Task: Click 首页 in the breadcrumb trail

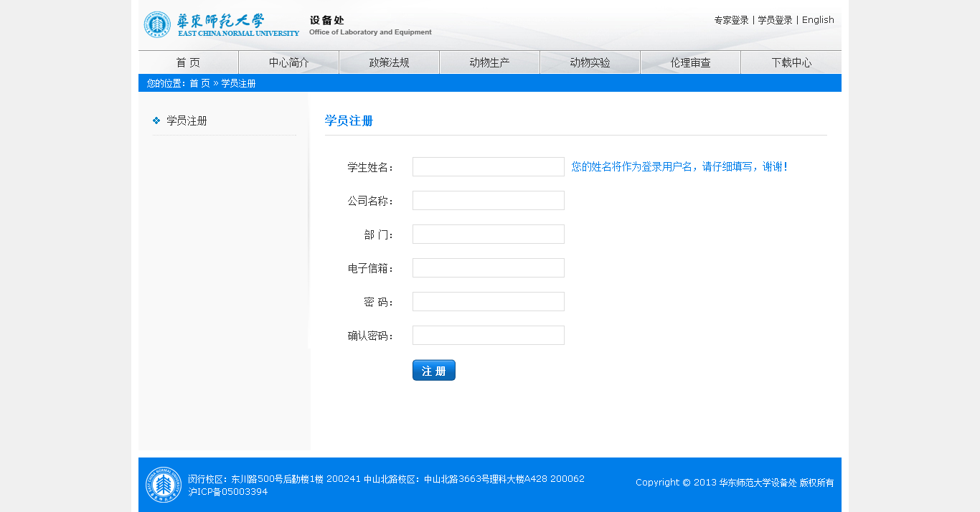Action: pos(199,83)
